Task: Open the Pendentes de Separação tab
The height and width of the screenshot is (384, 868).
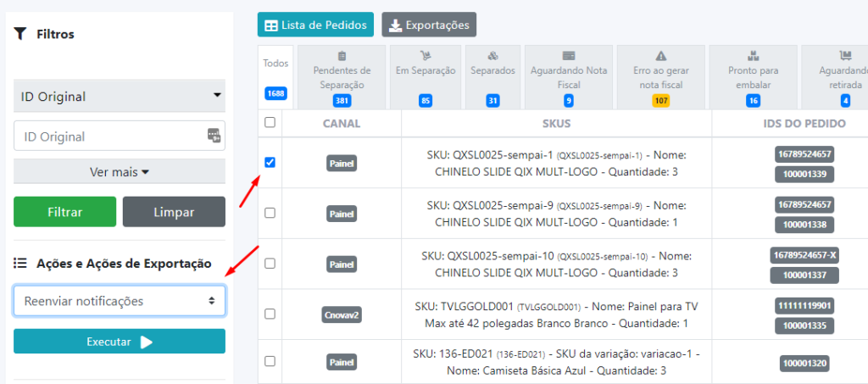Action: coord(342,77)
